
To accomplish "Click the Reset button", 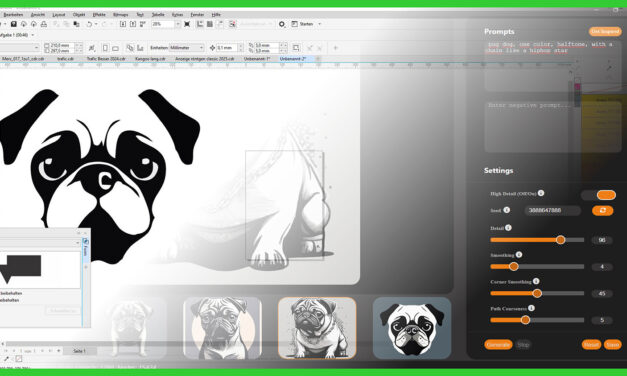I will (591, 344).
